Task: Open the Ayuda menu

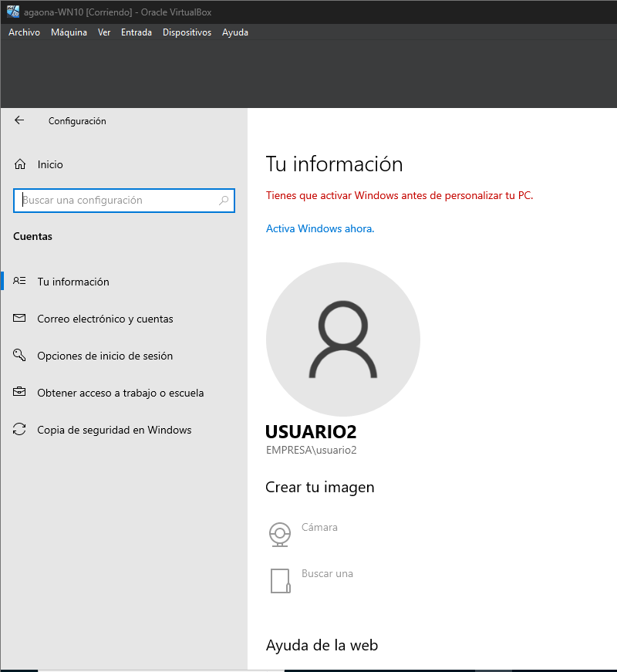Action: tap(235, 32)
